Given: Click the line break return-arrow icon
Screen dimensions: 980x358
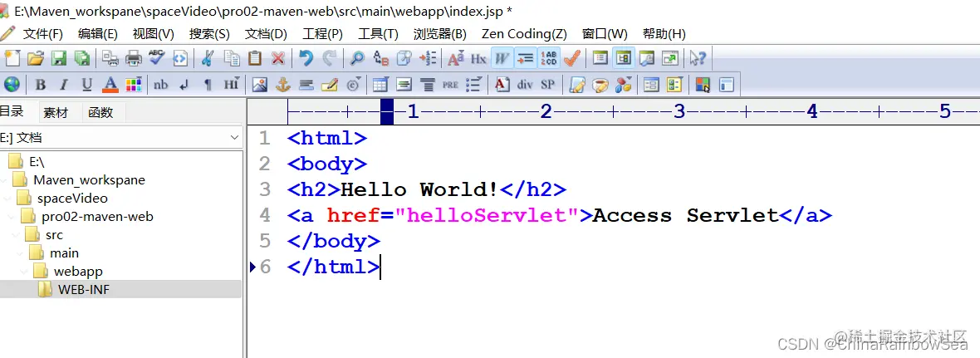Looking at the screenshot, I should pos(184,85).
